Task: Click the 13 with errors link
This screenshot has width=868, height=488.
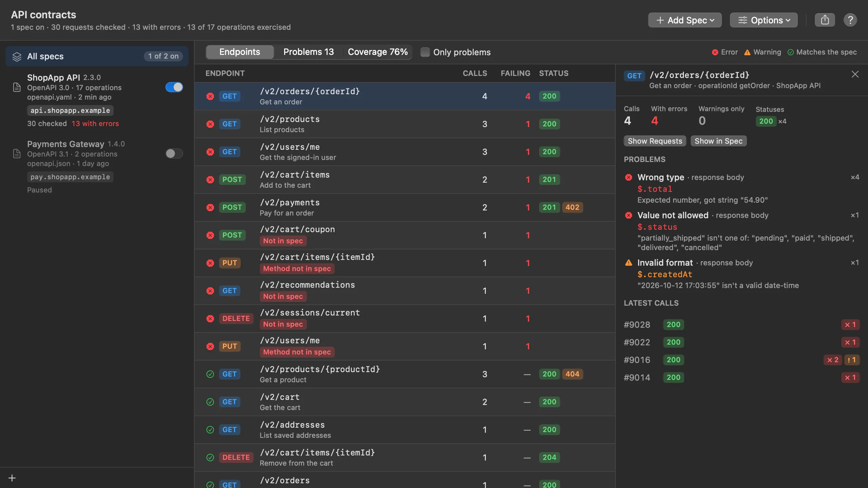Action: pos(95,124)
